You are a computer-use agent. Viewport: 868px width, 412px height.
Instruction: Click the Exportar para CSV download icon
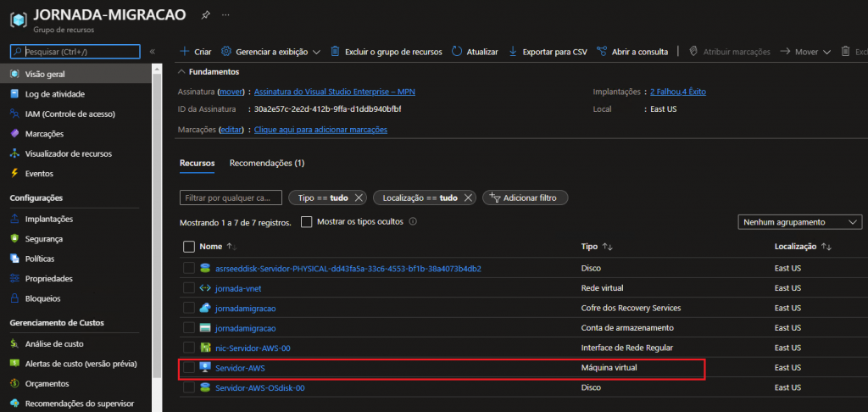tap(513, 52)
